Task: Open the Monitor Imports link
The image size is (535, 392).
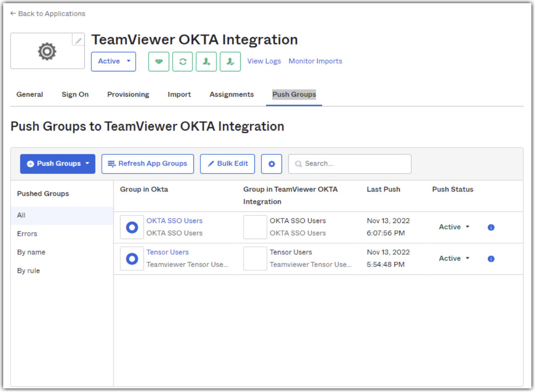Action: (x=315, y=61)
